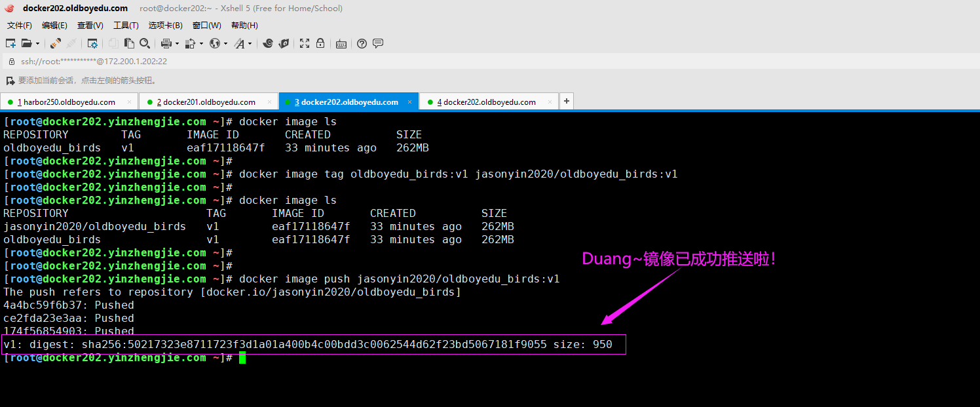Open the 文件(F) menu
The width and height of the screenshot is (980, 407).
(x=20, y=26)
